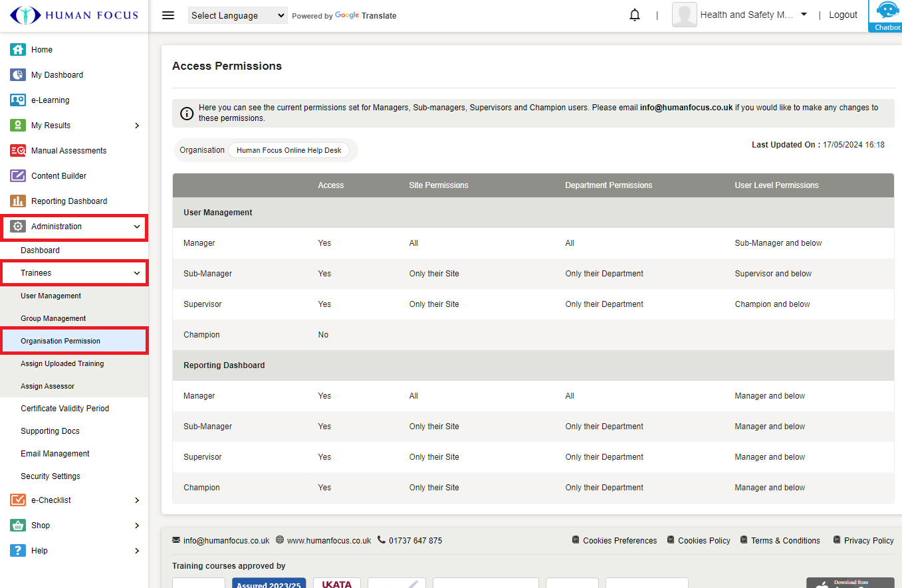The width and height of the screenshot is (902, 588).
Task: Click the Human Focus Online Help Desk chip
Action: click(288, 150)
